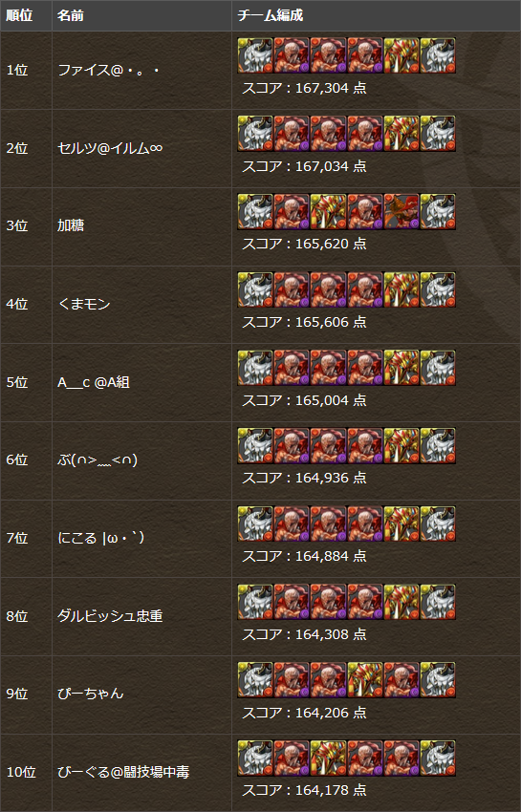The height and width of the screenshot is (812, 521).
Task: Select player name セルツ@イルム∞
Action: [110, 148]
